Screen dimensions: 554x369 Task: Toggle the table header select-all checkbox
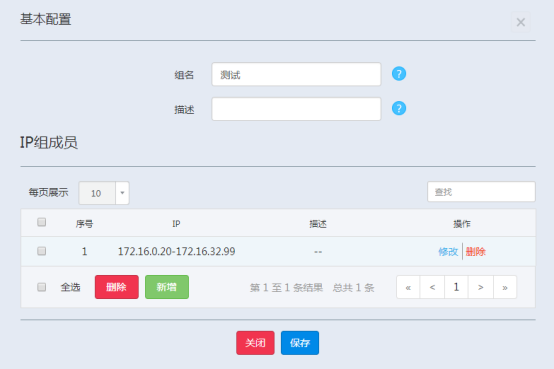click(x=42, y=222)
